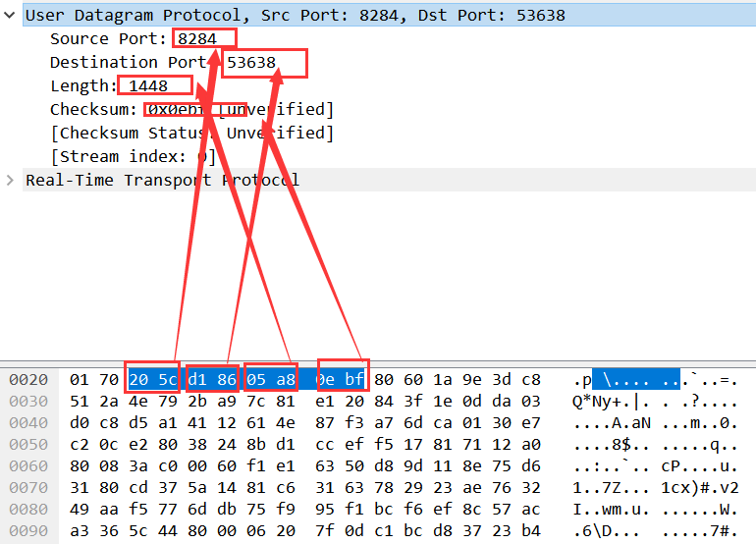Select the User Datagram Protocol header row
Image resolution: width=756 pixels, height=544 pixels.
pyautogui.click(x=389, y=15)
